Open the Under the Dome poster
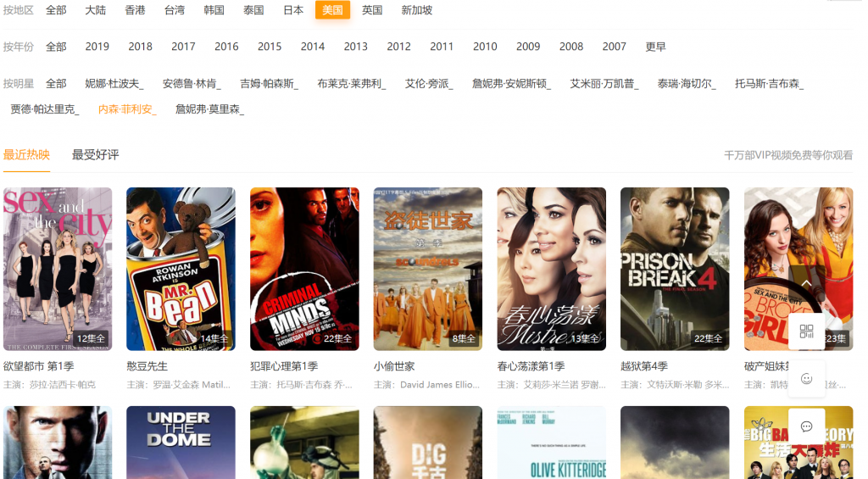 (x=181, y=443)
